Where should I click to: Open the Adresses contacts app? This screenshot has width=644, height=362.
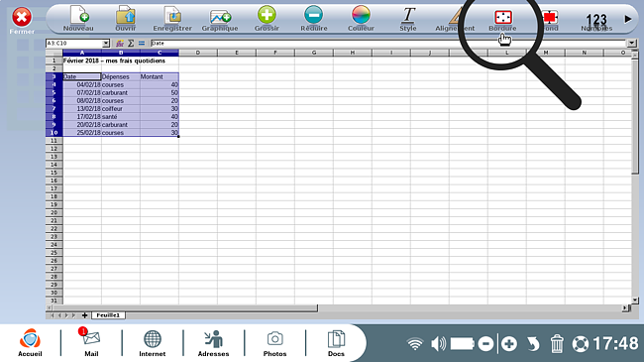214,343
